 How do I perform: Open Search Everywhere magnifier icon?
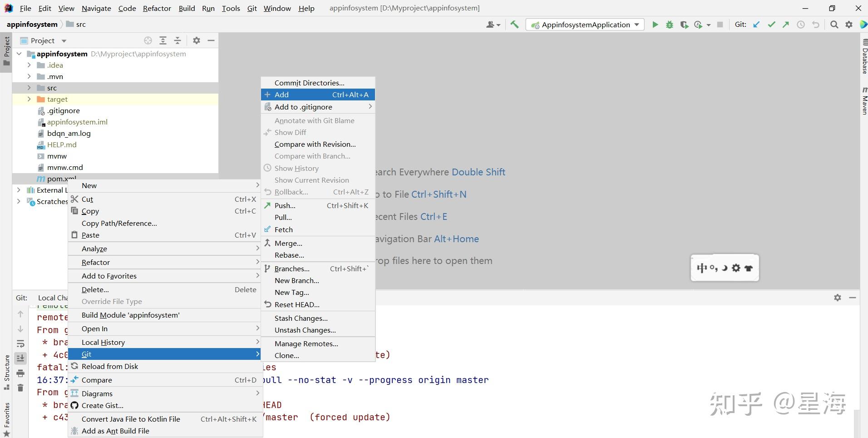pyautogui.click(x=834, y=25)
